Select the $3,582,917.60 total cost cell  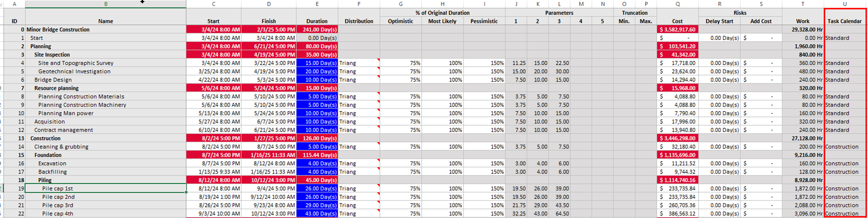pyautogui.click(x=677, y=30)
